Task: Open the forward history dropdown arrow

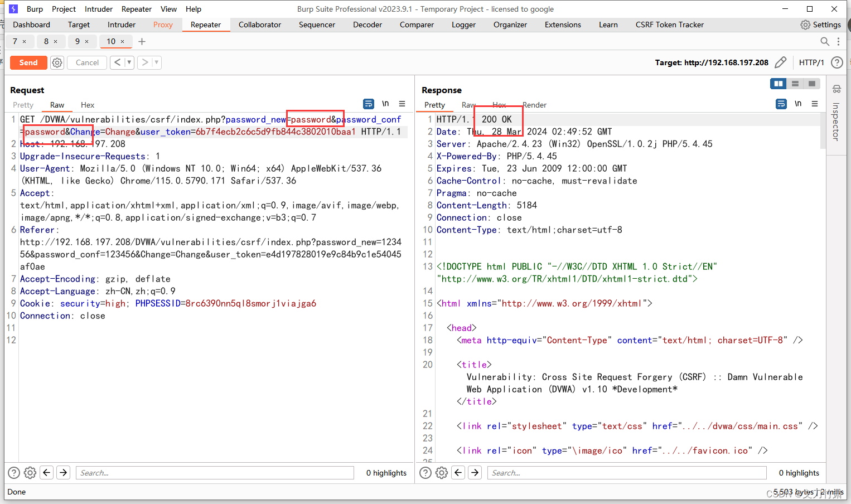Action: (157, 62)
